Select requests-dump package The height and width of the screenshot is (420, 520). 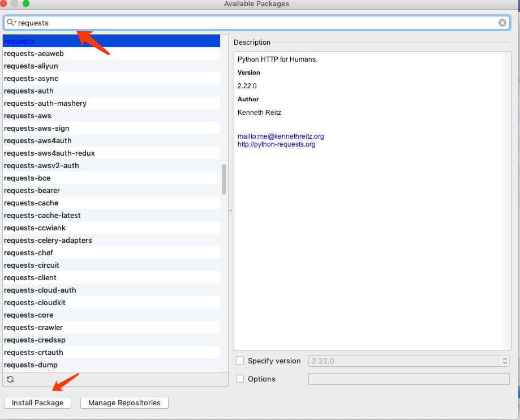111,365
